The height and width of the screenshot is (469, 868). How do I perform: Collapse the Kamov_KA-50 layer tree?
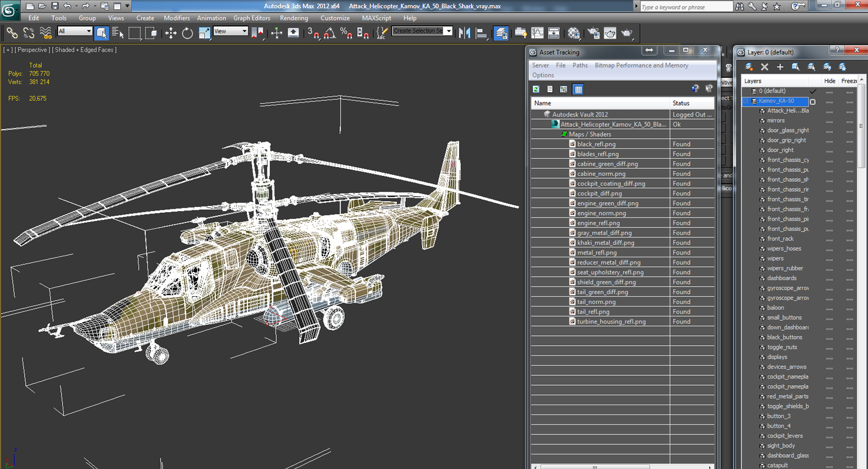click(746, 101)
